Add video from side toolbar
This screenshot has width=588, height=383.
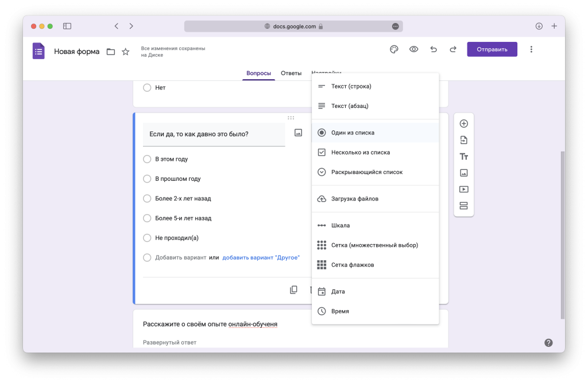pos(464,189)
